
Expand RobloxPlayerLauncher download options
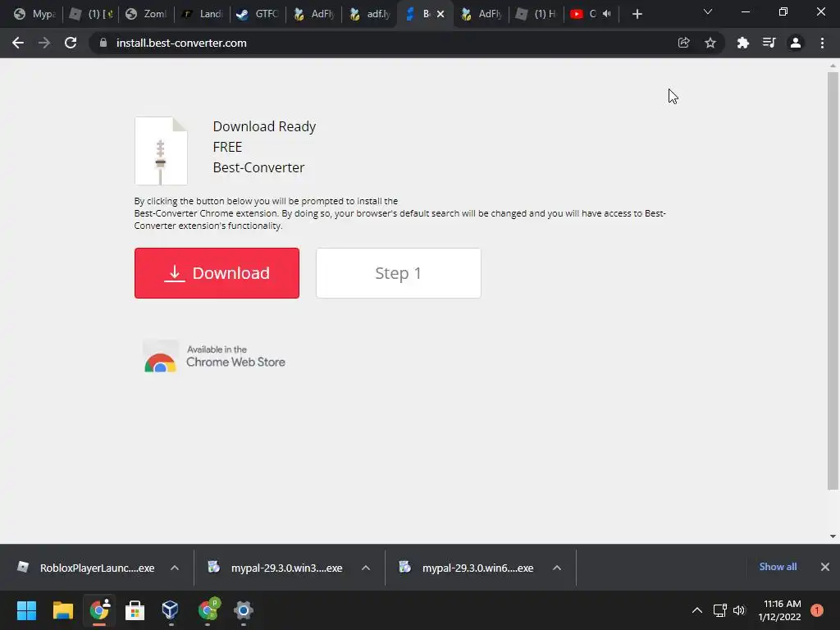(x=175, y=568)
